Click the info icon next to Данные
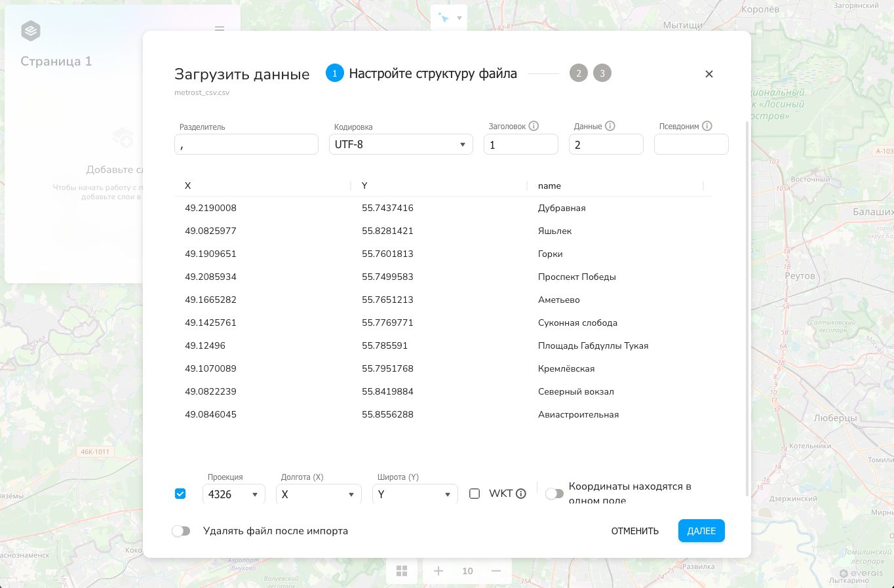This screenshot has height=588, width=894. [x=610, y=126]
